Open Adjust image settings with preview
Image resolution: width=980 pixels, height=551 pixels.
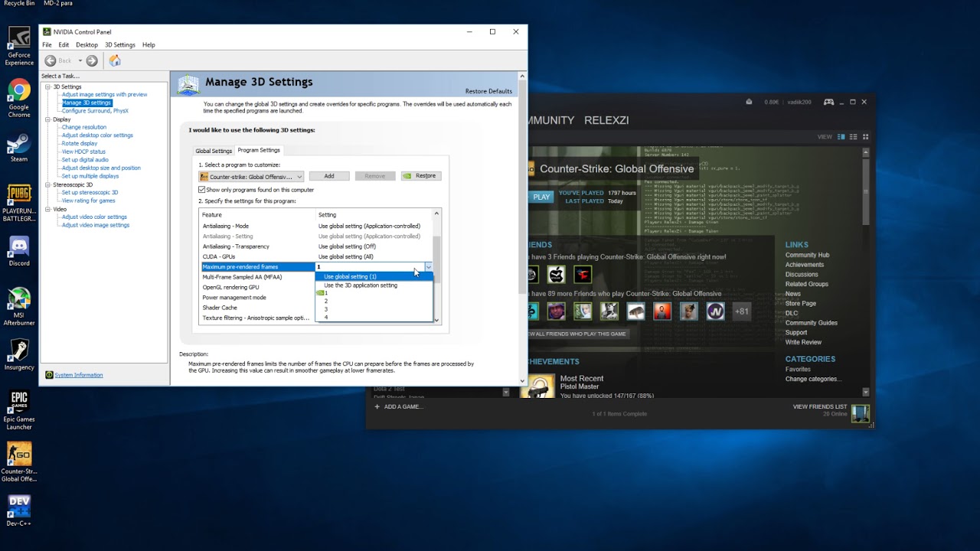tap(104, 94)
